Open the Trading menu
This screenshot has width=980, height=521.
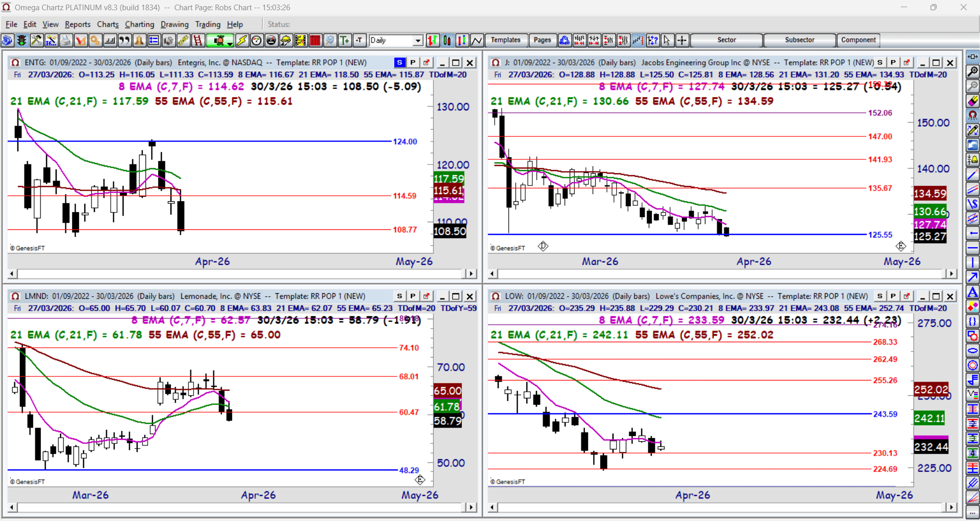point(208,24)
